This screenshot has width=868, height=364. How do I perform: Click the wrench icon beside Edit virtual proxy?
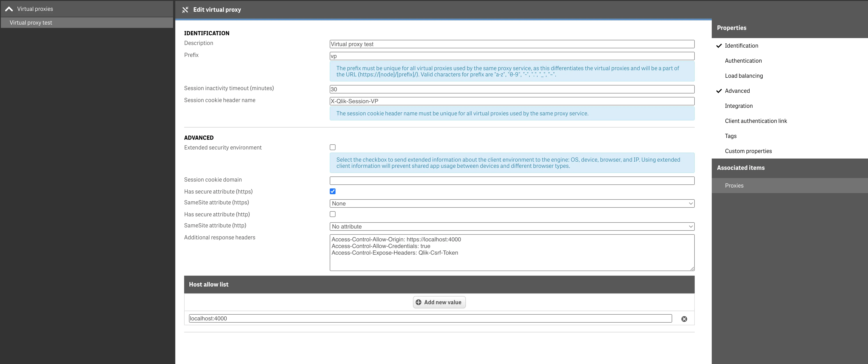pyautogui.click(x=185, y=10)
